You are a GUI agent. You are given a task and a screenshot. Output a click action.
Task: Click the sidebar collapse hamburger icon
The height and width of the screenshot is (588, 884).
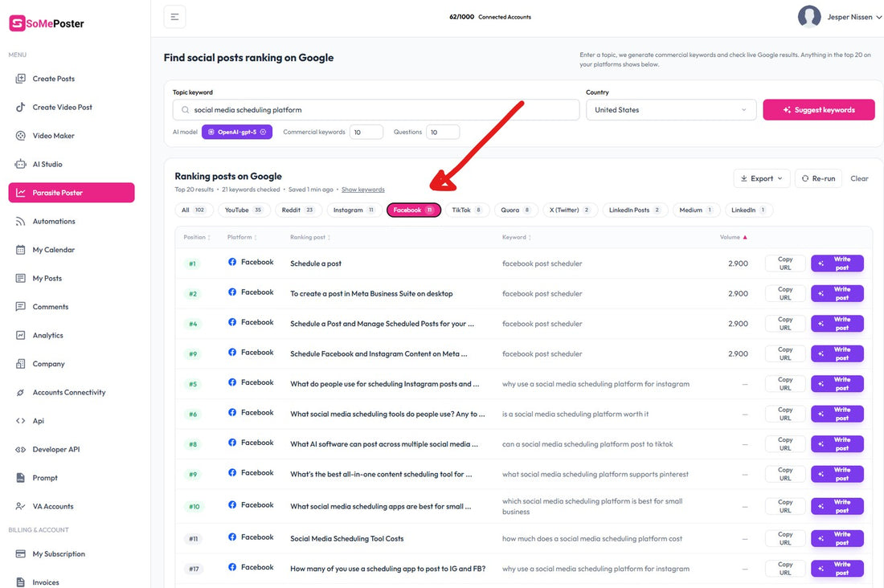click(174, 17)
